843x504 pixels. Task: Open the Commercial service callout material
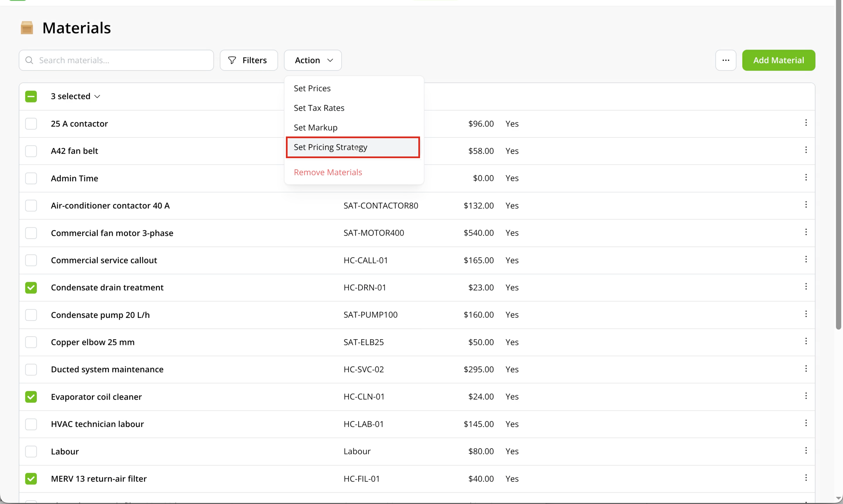point(104,261)
